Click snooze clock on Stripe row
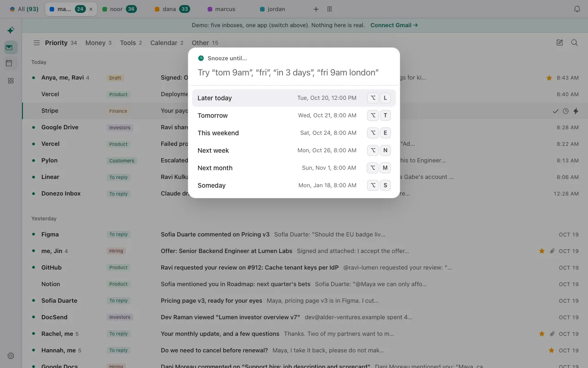This screenshot has width=588, height=368. click(565, 111)
